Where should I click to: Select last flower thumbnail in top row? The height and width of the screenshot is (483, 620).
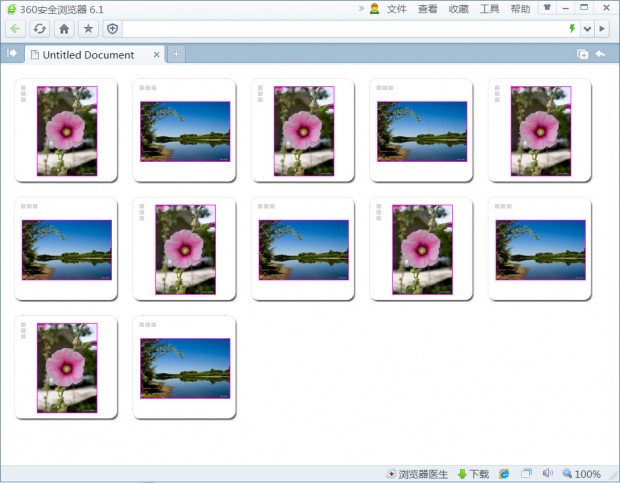click(541, 131)
